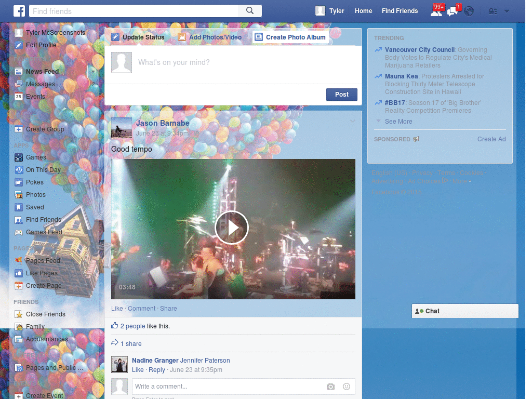Open Tyler profile link in top bar
532x399 pixels.
point(337,11)
